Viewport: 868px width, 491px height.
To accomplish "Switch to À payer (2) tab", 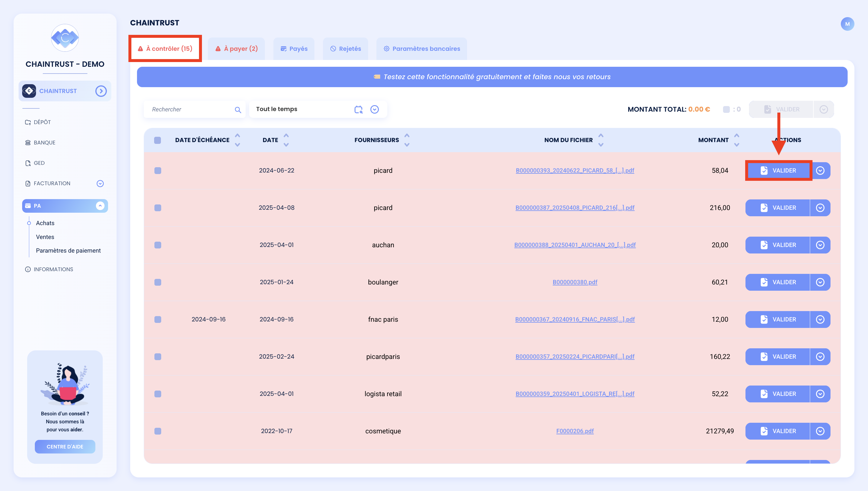I will pyautogui.click(x=236, y=48).
